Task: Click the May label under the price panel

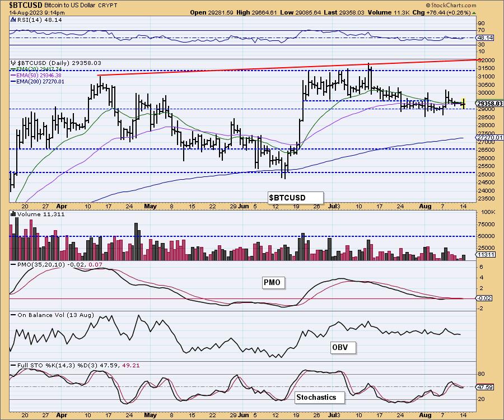Action: point(150,206)
